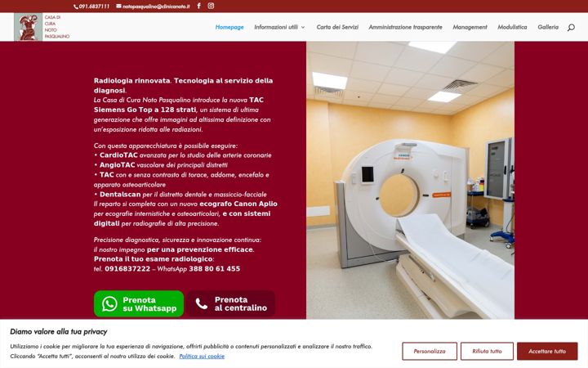This screenshot has height=368, width=588.
Task: Go to the Homepage menu item
Action: click(229, 27)
